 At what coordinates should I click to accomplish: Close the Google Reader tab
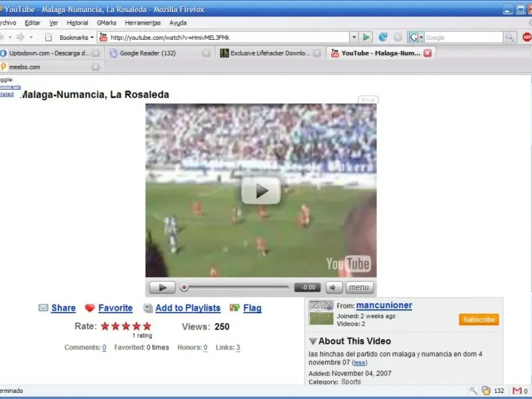click(206, 53)
